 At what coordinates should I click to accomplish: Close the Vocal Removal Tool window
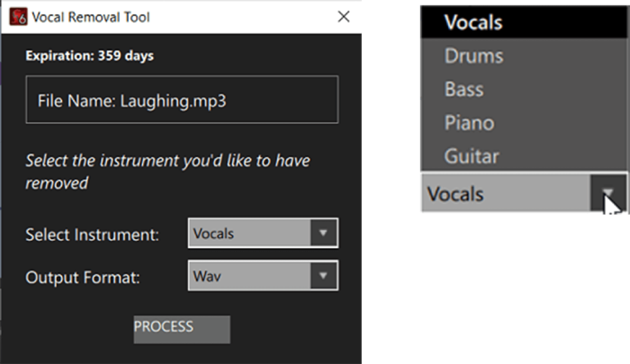(343, 17)
